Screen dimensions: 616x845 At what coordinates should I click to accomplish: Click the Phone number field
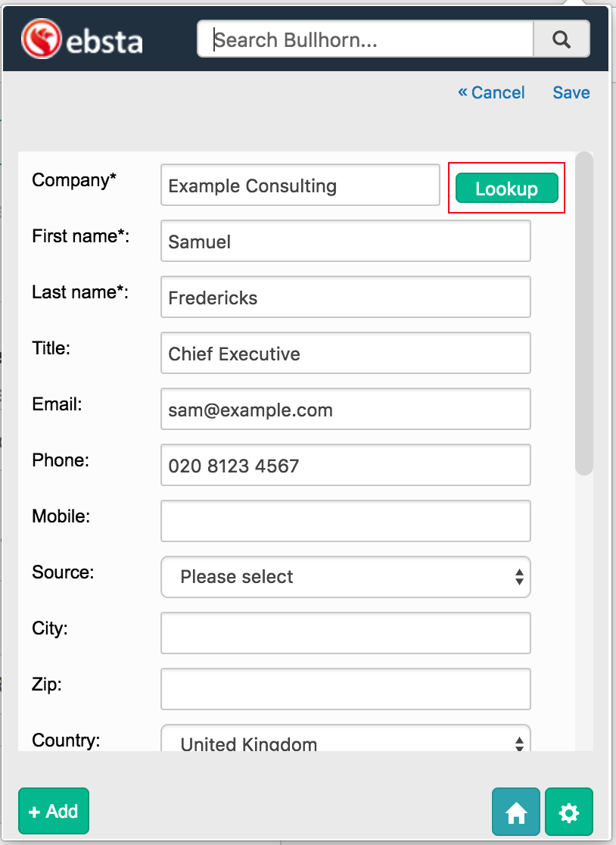tap(345, 466)
